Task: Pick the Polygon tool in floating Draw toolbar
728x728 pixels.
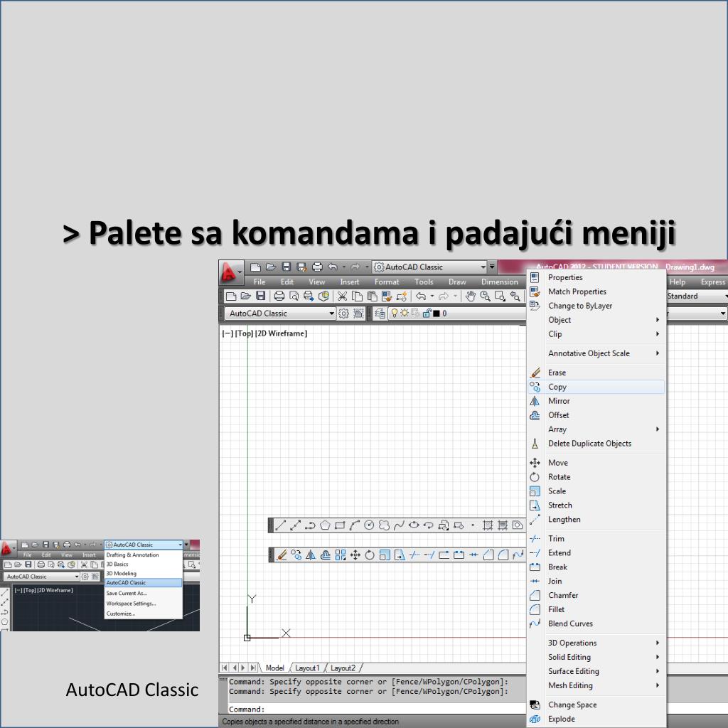Action: click(325, 525)
